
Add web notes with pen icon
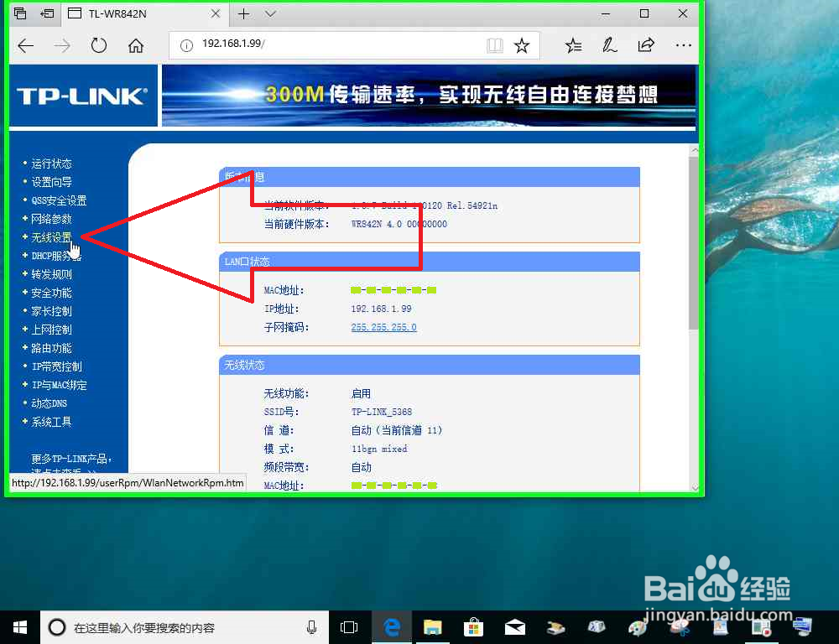[609, 45]
